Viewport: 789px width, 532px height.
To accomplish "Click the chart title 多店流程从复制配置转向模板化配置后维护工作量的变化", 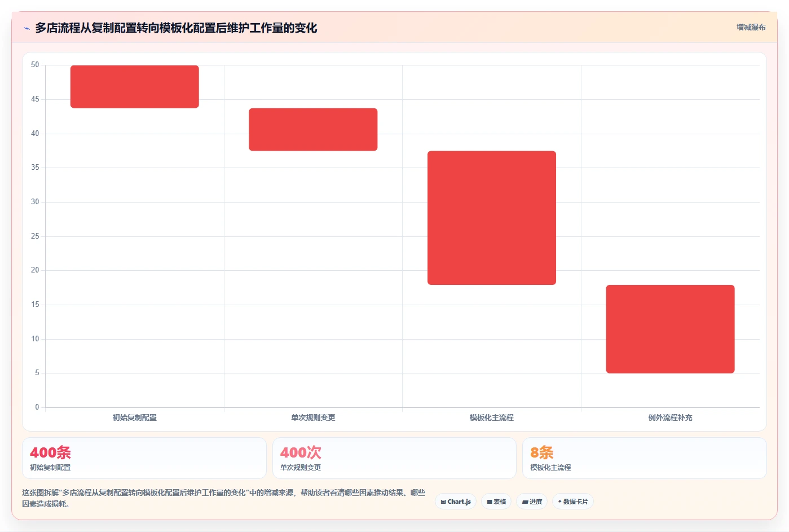I will click(176, 28).
